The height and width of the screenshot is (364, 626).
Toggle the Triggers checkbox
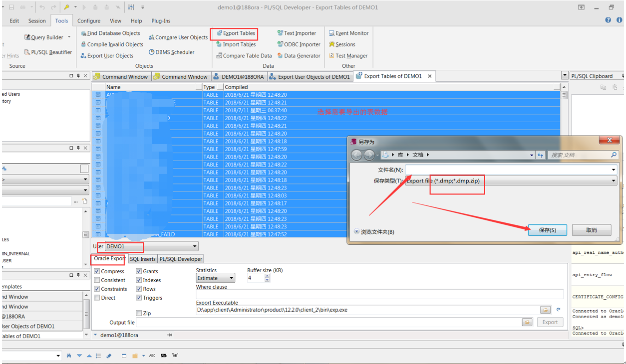tap(139, 298)
